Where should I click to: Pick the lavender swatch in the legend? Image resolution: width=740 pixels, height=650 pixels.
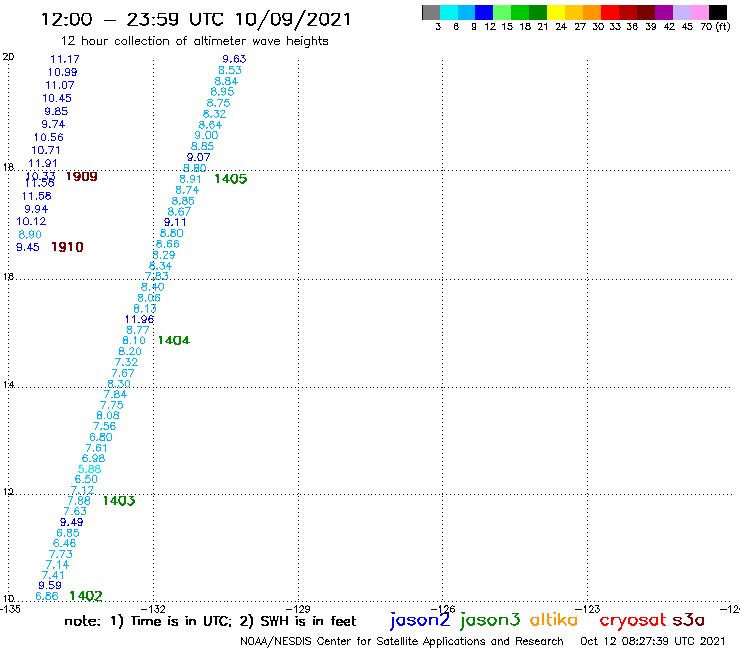tap(681, 12)
